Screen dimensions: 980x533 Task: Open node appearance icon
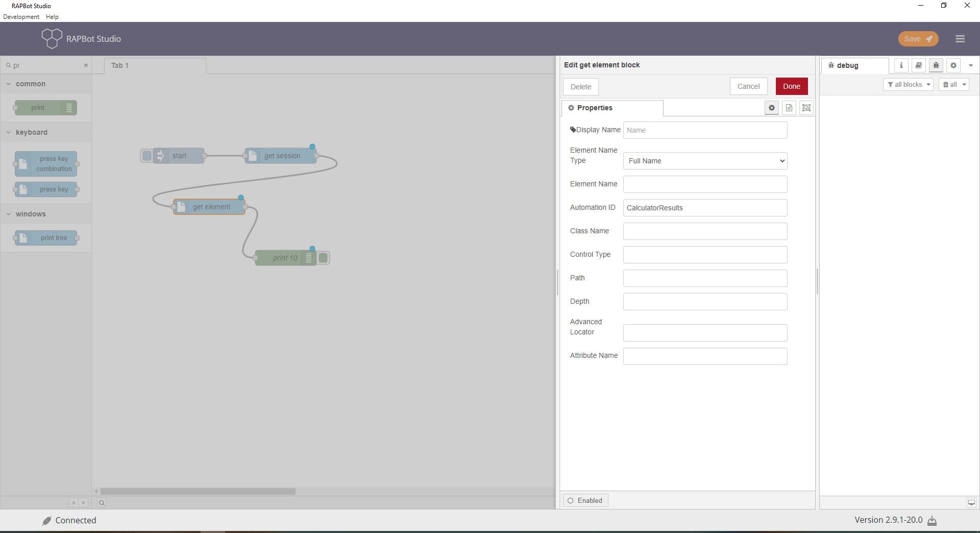806,108
